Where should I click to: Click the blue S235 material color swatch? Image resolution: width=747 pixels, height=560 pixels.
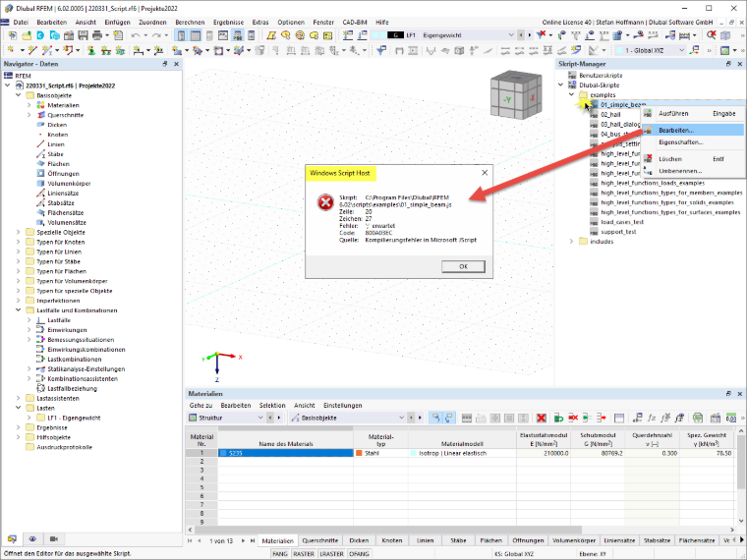pos(223,453)
